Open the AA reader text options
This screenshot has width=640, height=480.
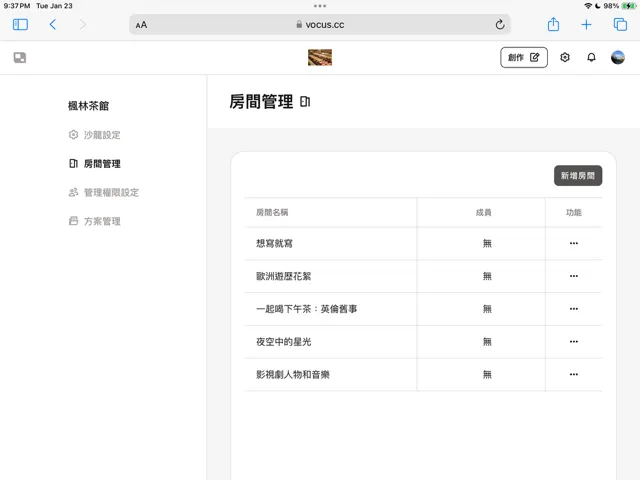pyautogui.click(x=141, y=25)
